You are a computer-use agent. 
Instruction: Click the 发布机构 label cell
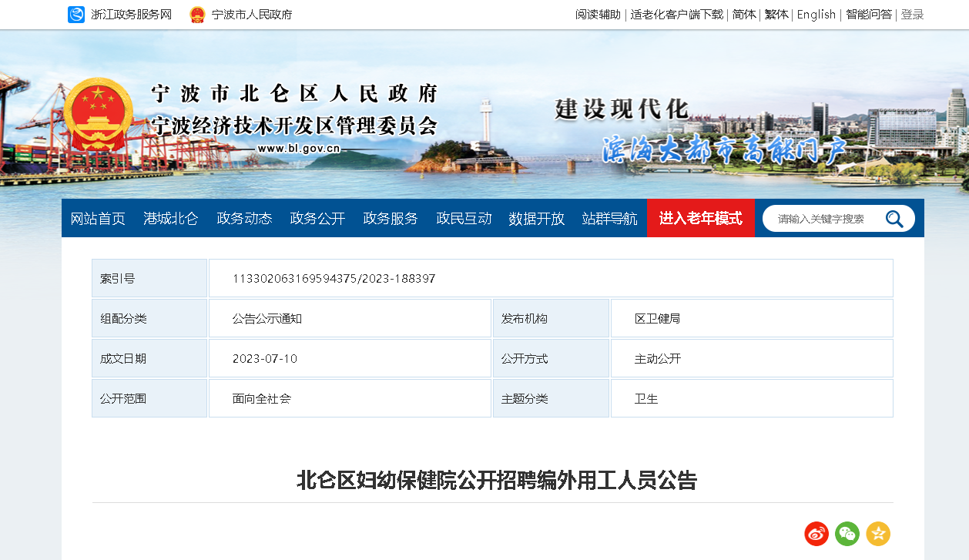pyautogui.click(x=551, y=318)
